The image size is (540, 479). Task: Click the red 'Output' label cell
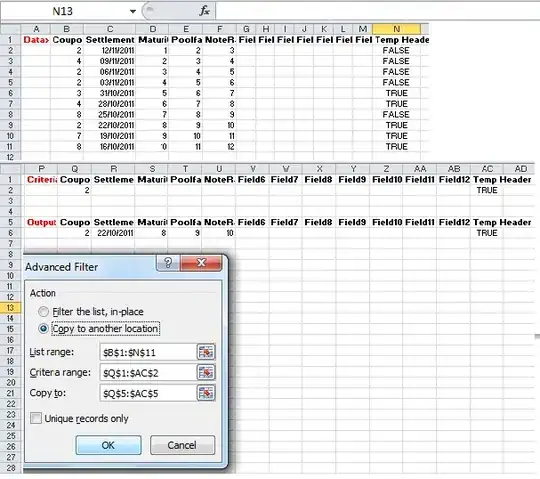(41, 222)
